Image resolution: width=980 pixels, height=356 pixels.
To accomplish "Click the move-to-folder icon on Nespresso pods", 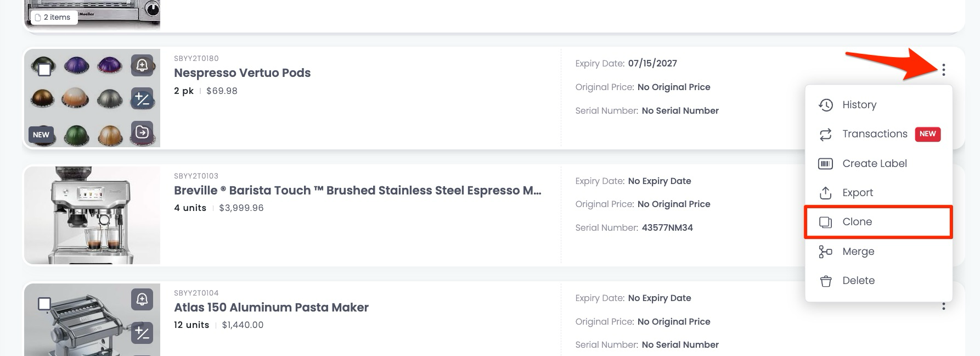I will click(x=142, y=132).
